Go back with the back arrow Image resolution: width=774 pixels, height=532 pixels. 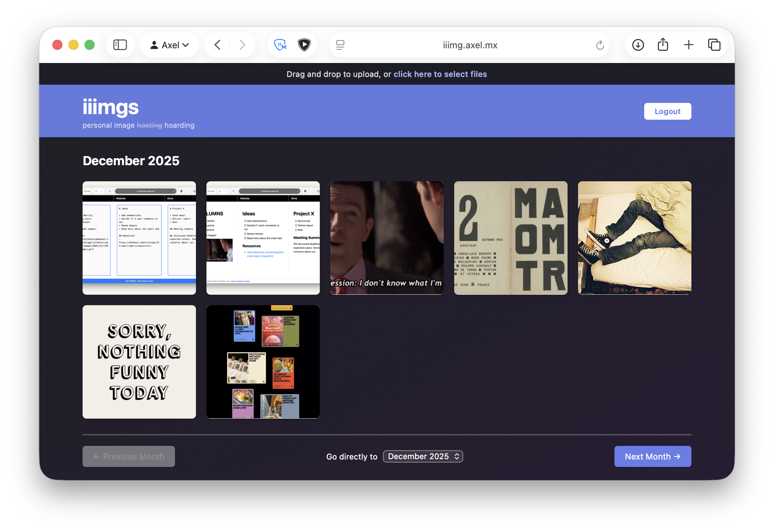(x=217, y=45)
